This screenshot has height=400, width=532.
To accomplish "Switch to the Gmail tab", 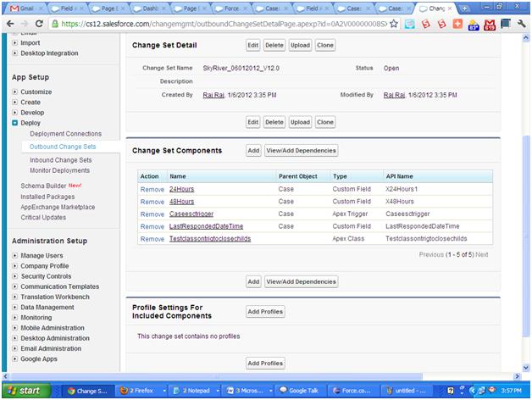I will click(x=25, y=8).
